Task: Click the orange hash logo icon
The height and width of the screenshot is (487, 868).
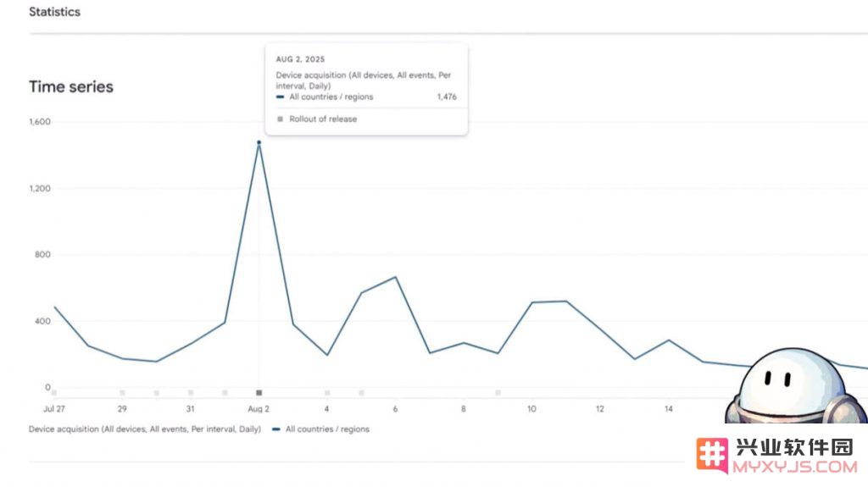Action: click(x=712, y=455)
